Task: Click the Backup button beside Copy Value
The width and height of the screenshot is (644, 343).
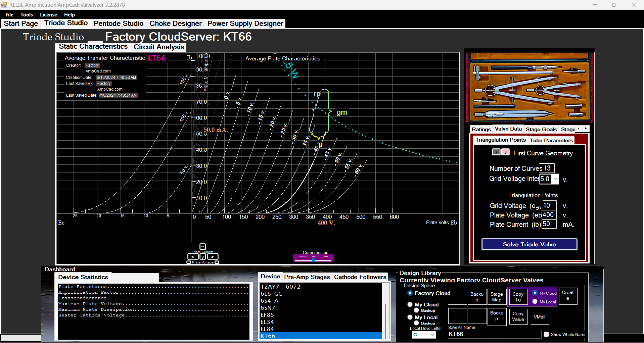Action: pyautogui.click(x=497, y=316)
